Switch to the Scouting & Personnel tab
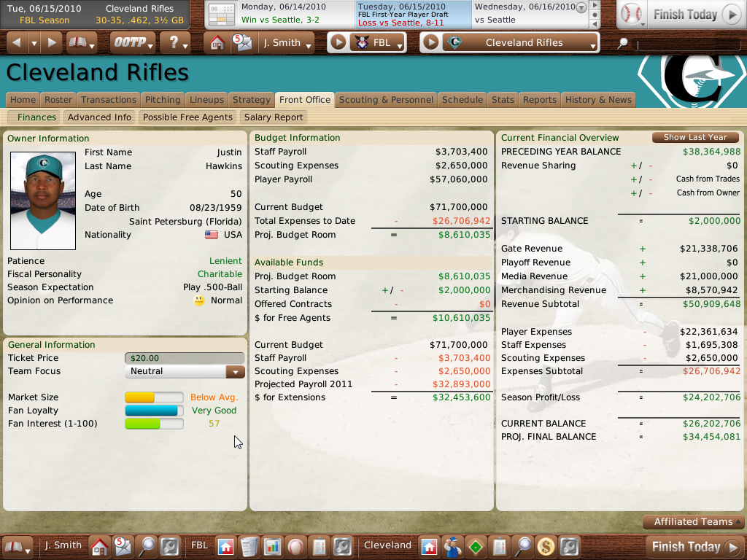Screen dimensions: 747x560 pos(387,100)
